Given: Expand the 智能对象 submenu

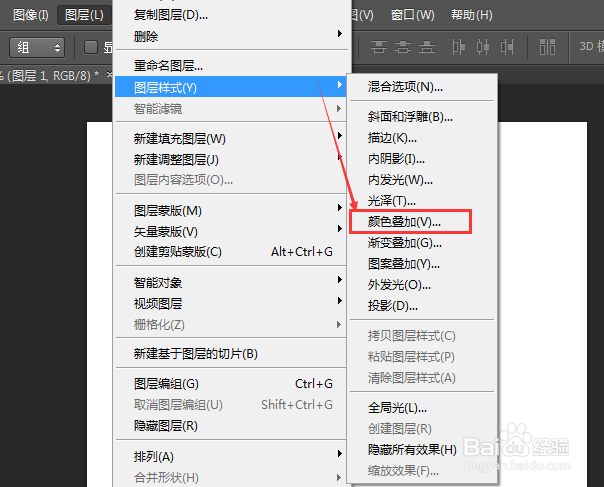Looking at the screenshot, I should [231, 282].
